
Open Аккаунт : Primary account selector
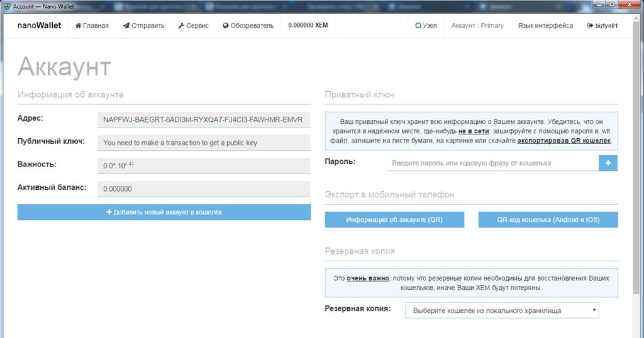[477, 25]
